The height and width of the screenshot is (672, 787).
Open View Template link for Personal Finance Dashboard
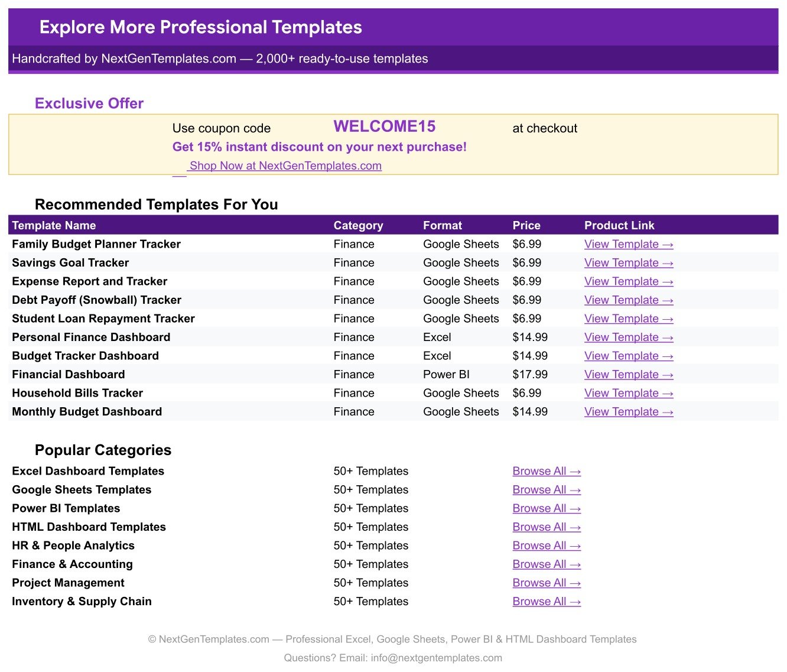tap(629, 337)
